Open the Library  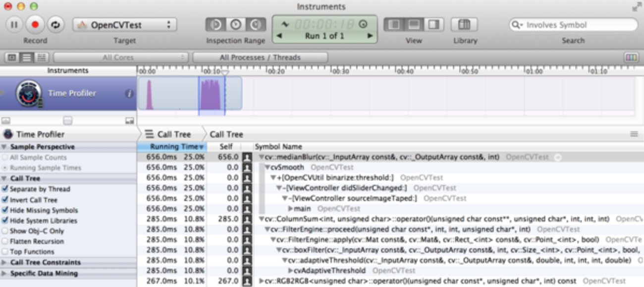pos(464,24)
